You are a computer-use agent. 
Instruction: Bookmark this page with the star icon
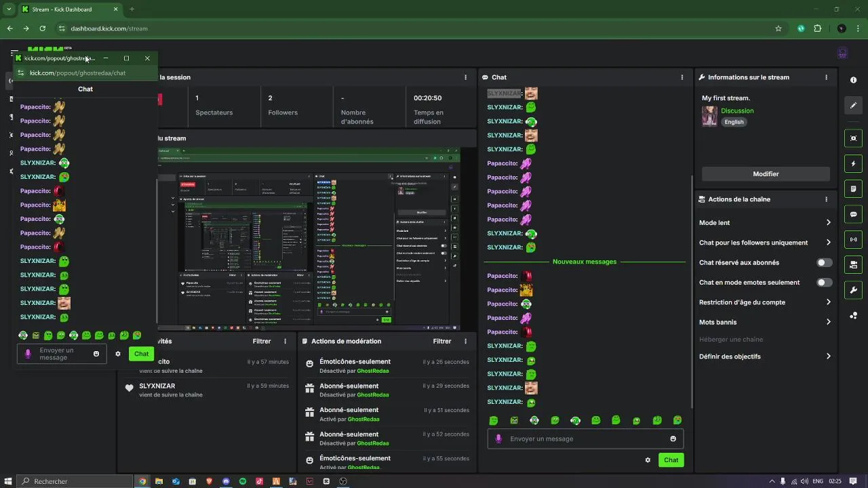pos(778,28)
